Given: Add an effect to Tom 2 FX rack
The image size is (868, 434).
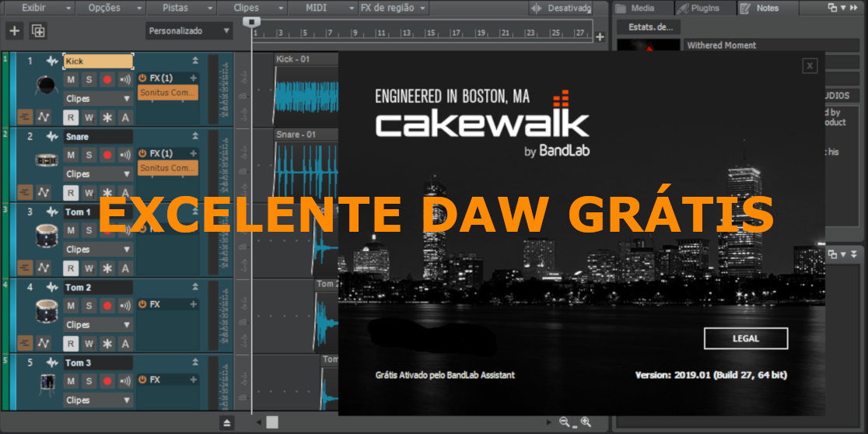Looking at the screenshot, I should 193,304.
